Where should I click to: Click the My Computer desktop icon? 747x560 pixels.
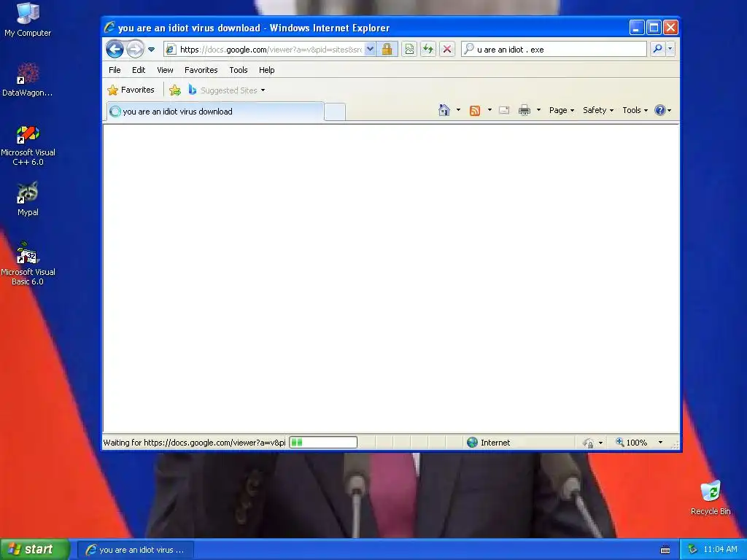click(x=28, y=20)
